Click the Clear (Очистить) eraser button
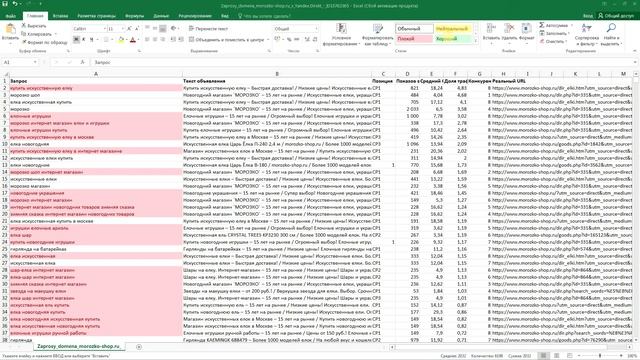Image resolution: width=640 pixels, height=360 pixels. tap(553, 42)
